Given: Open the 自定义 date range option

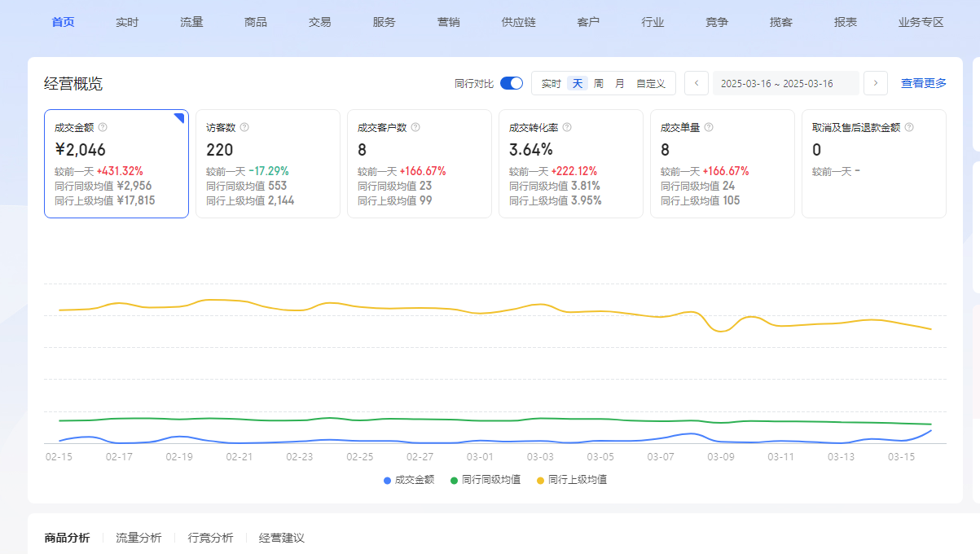Looking at the screenshot, I should [651, 84].
